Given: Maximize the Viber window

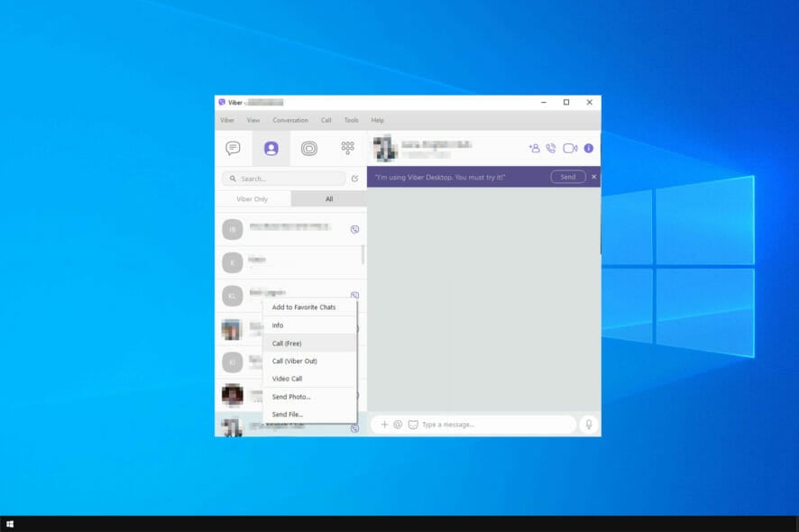Looking at the screenshot, I should (x=566, y=103).
